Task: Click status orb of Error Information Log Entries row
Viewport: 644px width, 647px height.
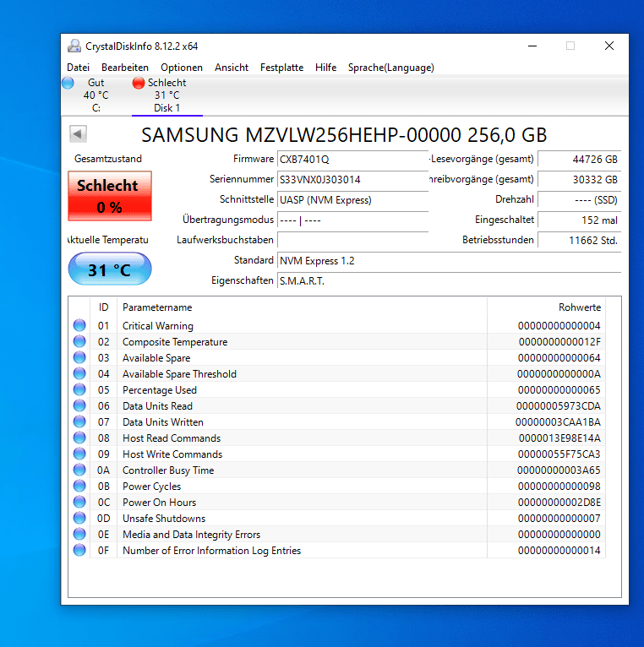Action: [79, 550]
